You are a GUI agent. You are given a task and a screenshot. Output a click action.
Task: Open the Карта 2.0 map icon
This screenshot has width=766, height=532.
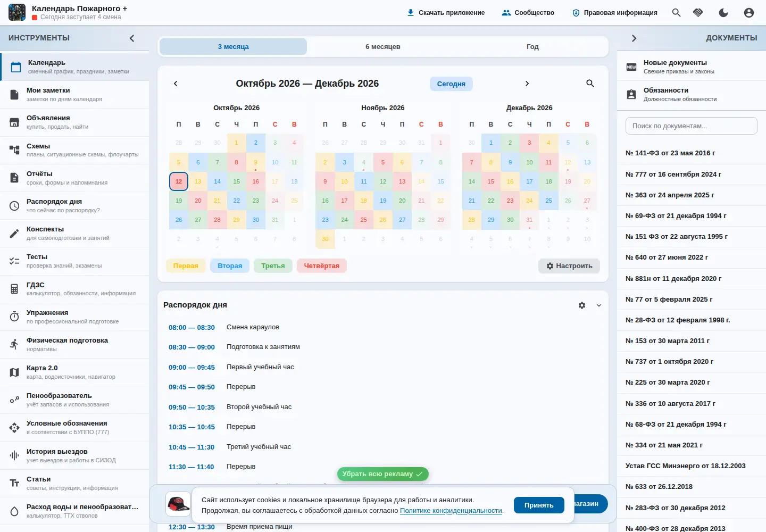click(x=14, y=372)
